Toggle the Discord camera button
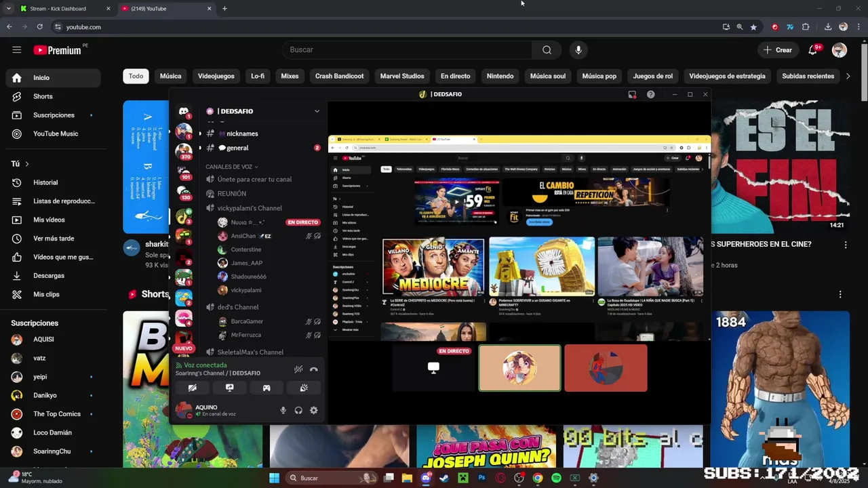 pyautogui.click(x=193, y=388)
